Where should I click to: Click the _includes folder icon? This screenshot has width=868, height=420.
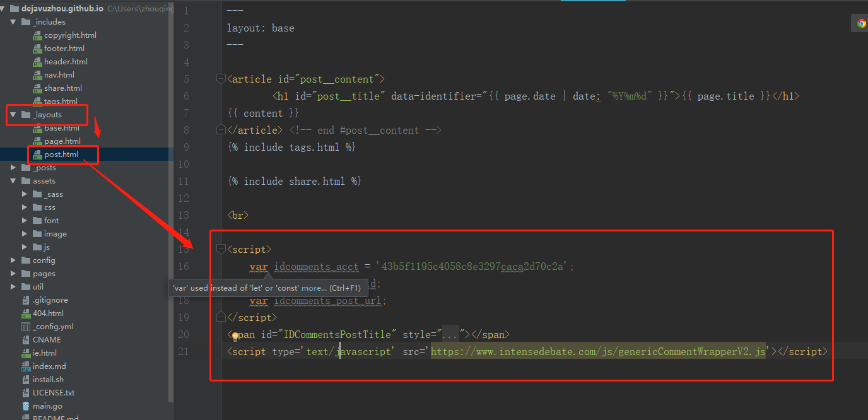pyautogui.click(x=26, y=22)
